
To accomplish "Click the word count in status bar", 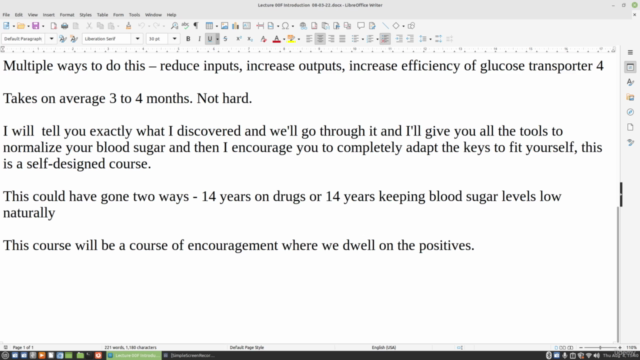I will (x=131, y=347).
